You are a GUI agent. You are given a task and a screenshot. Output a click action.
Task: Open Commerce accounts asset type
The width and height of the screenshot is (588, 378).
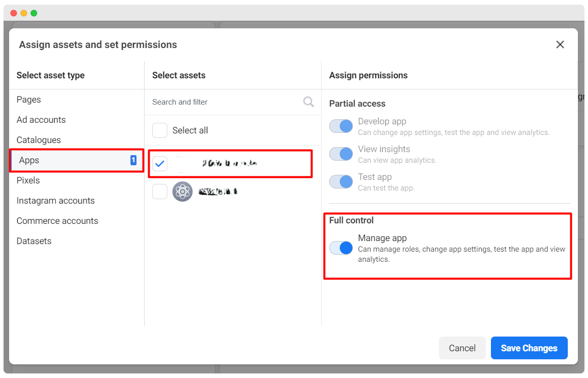tap(57, 221)
